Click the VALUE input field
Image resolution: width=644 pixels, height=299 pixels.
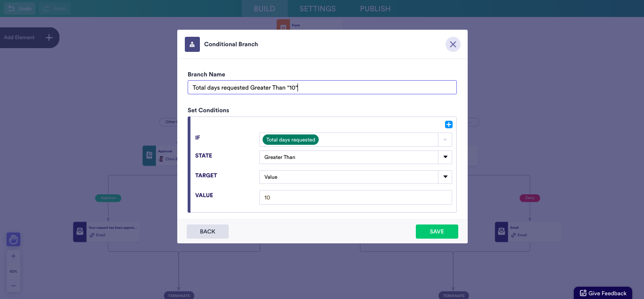[x=355, y=197]
